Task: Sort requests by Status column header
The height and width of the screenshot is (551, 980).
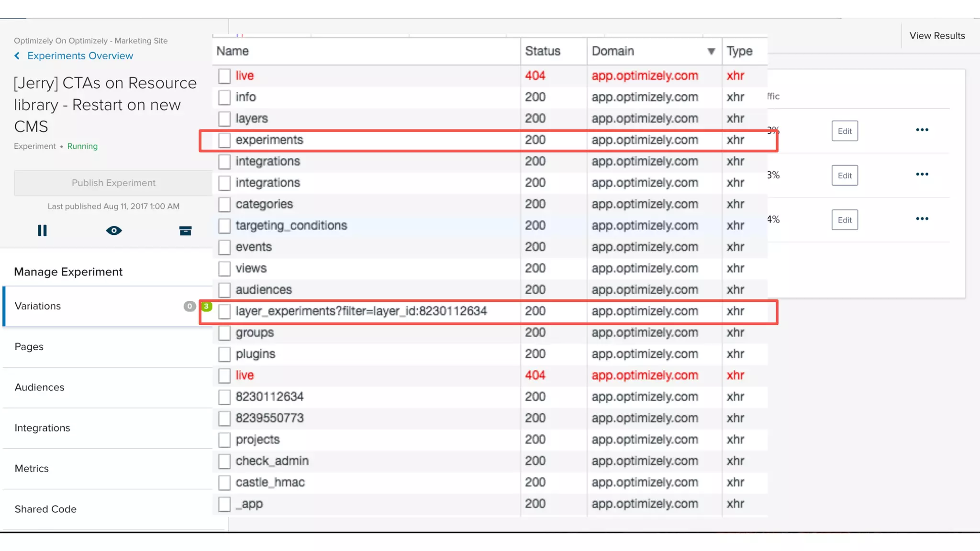Action: pyautogui.click(x=543, y=51)
